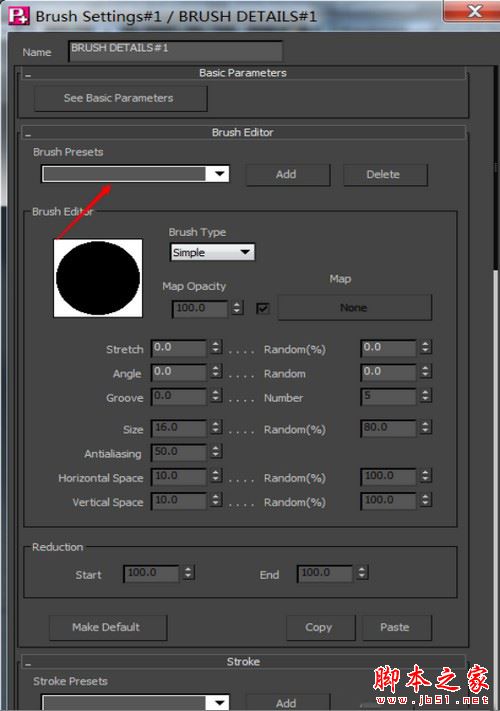Click the Stretch value field
This screenshot has width=500, height=711.
click(x=179, y=348)
